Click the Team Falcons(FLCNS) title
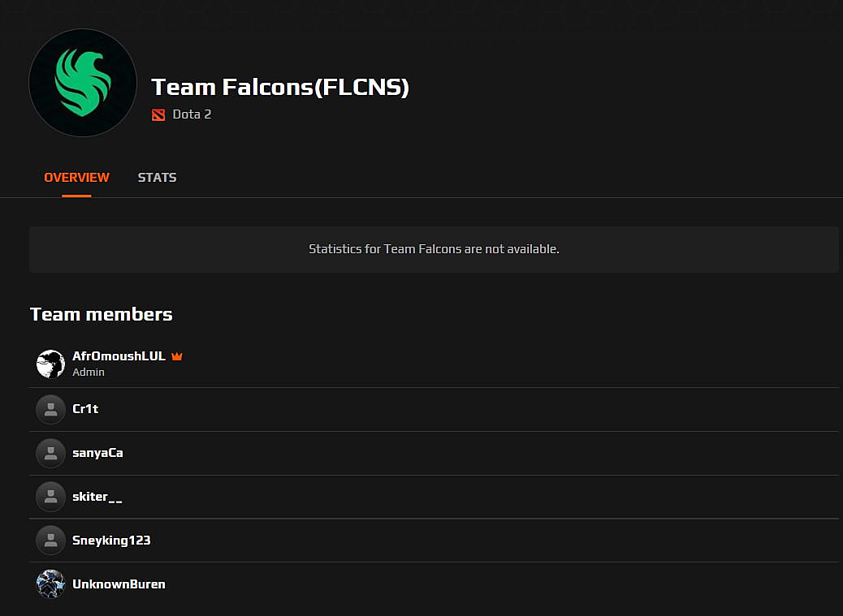Screen dimensions: 843x616 pyautogui.click(x=280, y=87)
